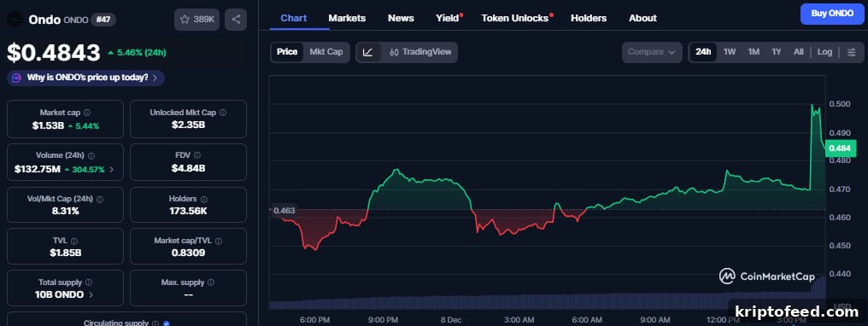Open the News tab
The height and width of the screenshot is (326, 868).
point(401,18)
